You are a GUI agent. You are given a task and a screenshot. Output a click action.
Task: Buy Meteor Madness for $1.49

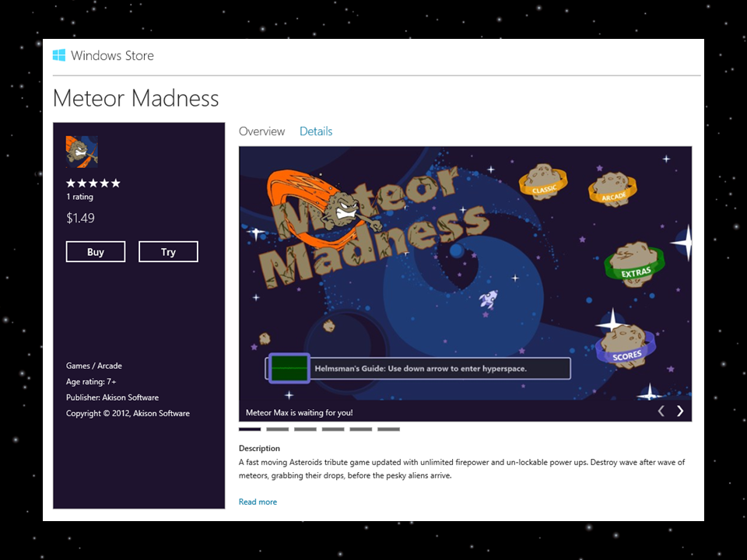tap(96, 251)
